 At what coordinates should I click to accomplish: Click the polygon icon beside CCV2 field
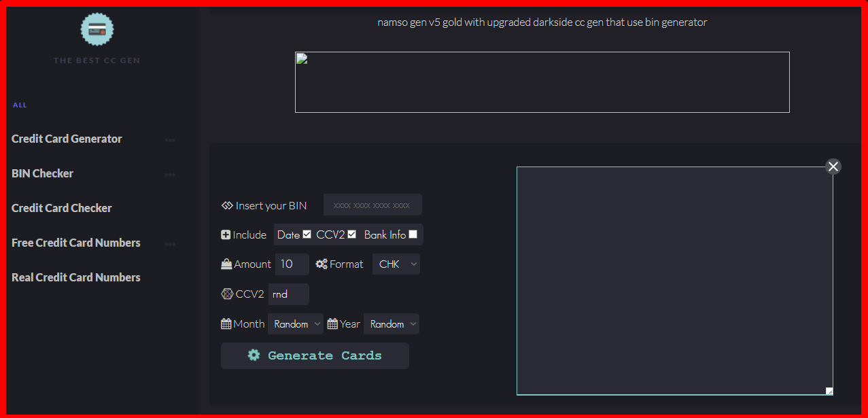click(227, 294)
